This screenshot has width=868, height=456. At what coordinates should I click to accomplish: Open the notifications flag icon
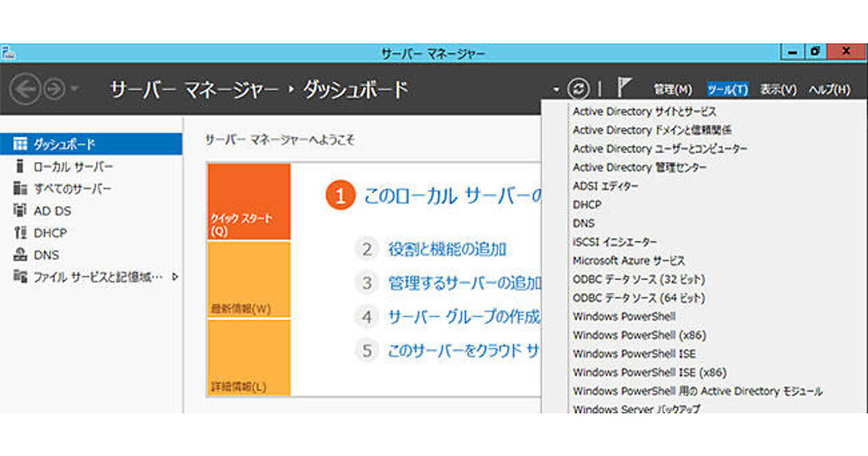(624, 88)
